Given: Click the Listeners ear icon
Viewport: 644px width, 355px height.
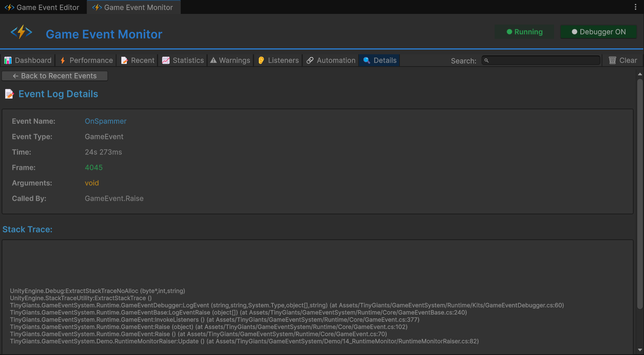Looking at the screenshot, I should point(261,60).
